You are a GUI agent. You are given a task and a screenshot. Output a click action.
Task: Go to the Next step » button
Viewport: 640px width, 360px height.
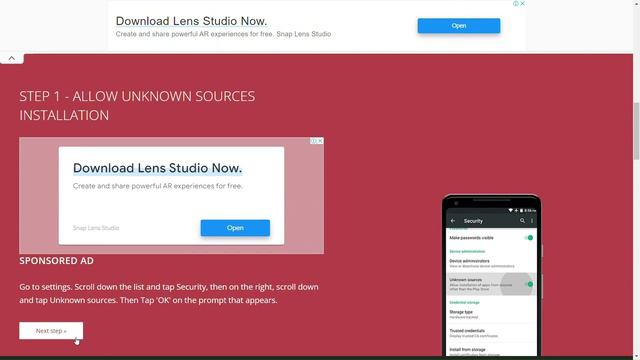point(51,331)
